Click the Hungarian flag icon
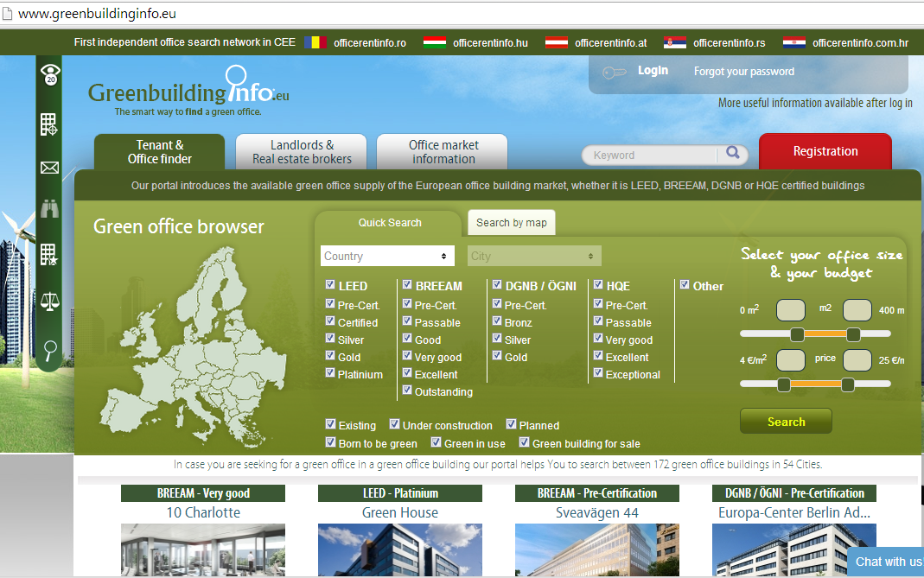 [x=434, y=42]
